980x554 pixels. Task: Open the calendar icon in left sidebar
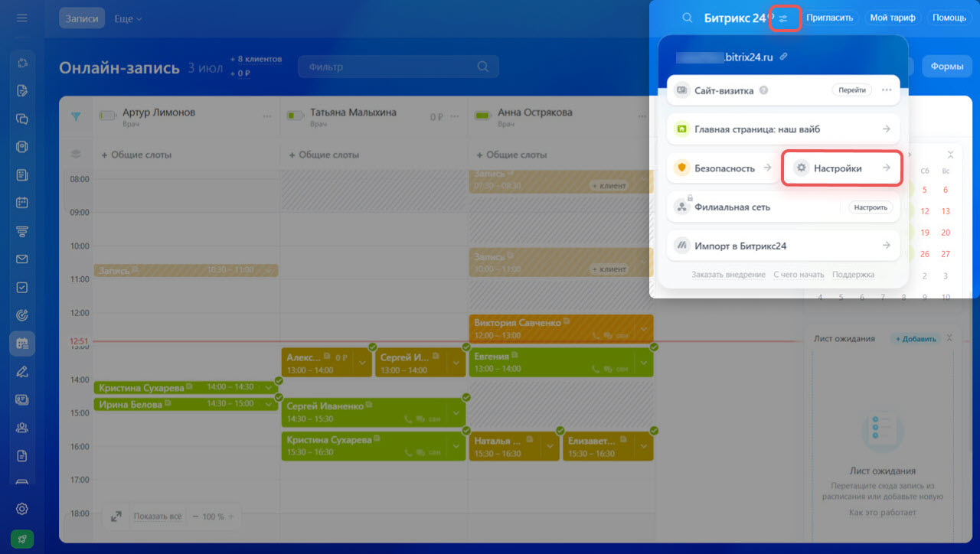point(22,203)
